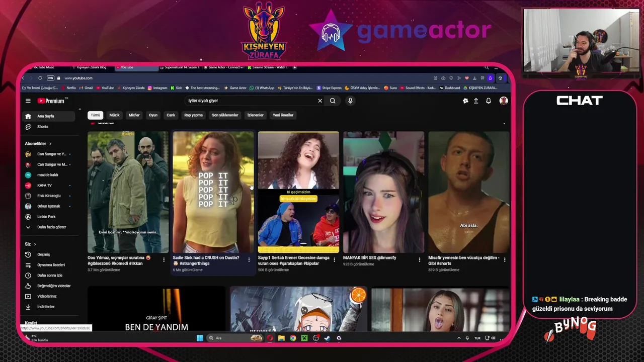Viewport: 644px width, 362px height.
Task: Switch to "Supernatural 14. Sezon" browser tab
Action: [x=180, y=67]
